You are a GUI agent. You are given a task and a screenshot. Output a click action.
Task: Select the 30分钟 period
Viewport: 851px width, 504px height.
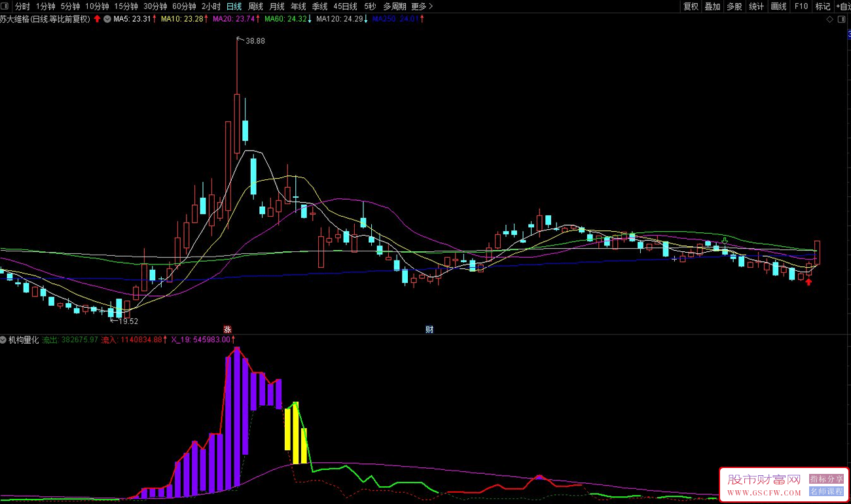point(155,7)
